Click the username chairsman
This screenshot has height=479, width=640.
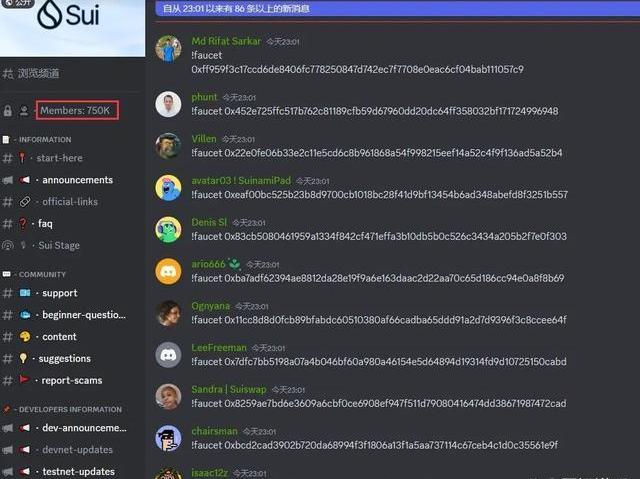pos(214,431)
